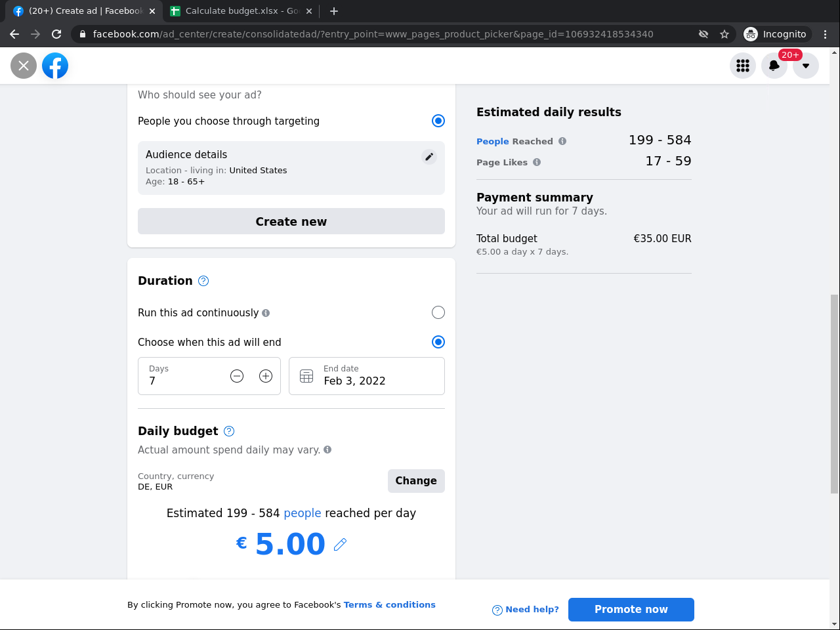Open Terms & conditions link
This screenshot has height=630, width=840.
389,604
